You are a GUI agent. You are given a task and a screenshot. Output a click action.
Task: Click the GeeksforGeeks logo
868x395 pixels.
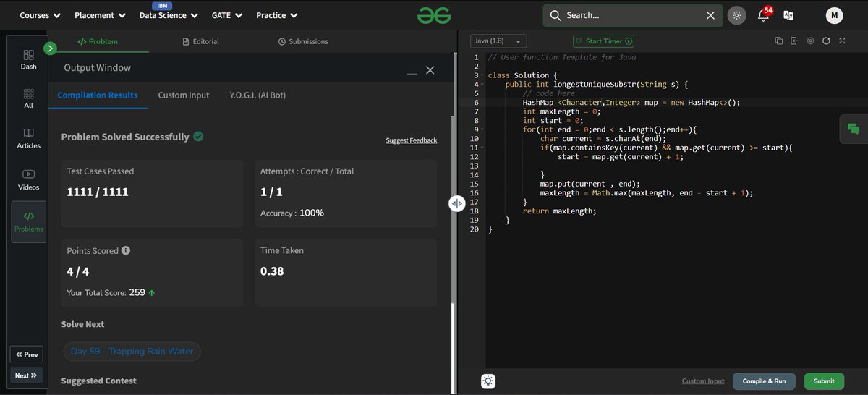[434, 14]
